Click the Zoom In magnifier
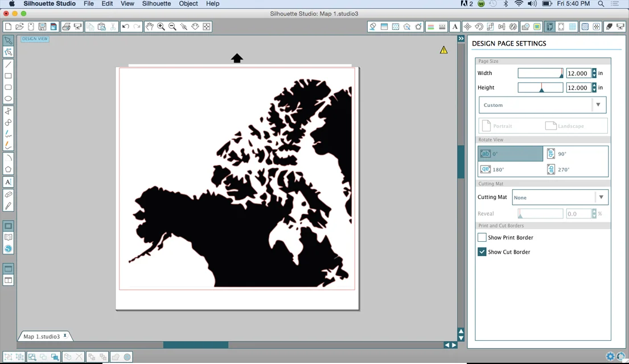The width and height of the screenshot is (629, 364). (x=161, y=27)
